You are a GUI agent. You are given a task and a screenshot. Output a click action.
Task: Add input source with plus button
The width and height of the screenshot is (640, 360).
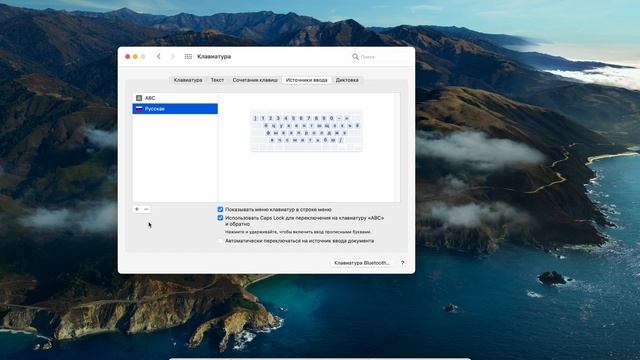[x=137, y=209]
